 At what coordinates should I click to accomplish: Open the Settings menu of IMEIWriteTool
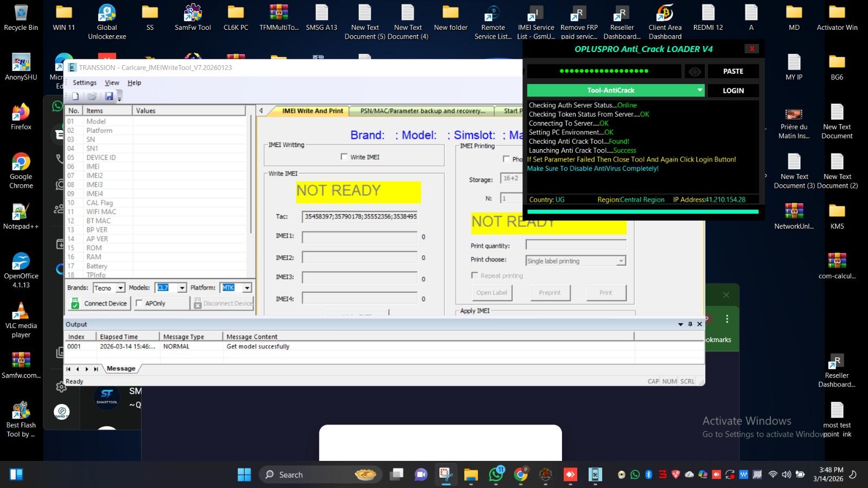point(84,82)
